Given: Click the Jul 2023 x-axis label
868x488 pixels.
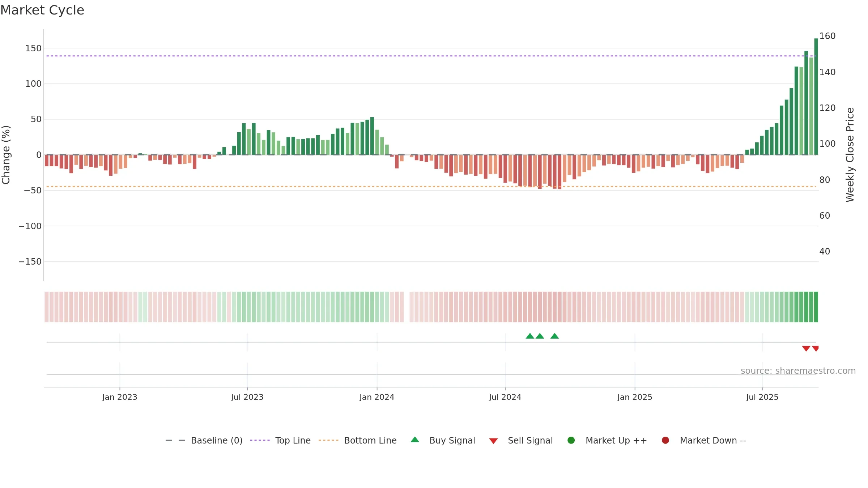Looking at the screenshot, I should point(247,397).
